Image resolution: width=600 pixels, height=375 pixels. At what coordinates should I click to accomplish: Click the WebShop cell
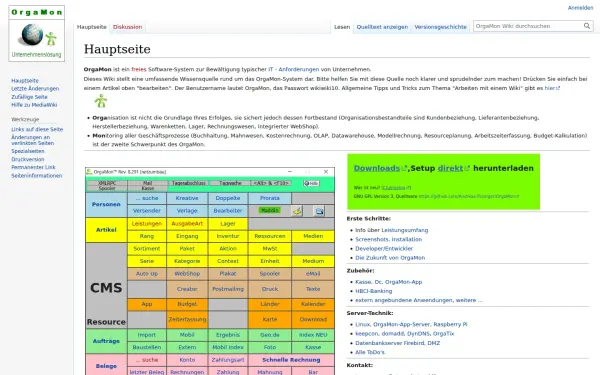[x=187, y=274]
